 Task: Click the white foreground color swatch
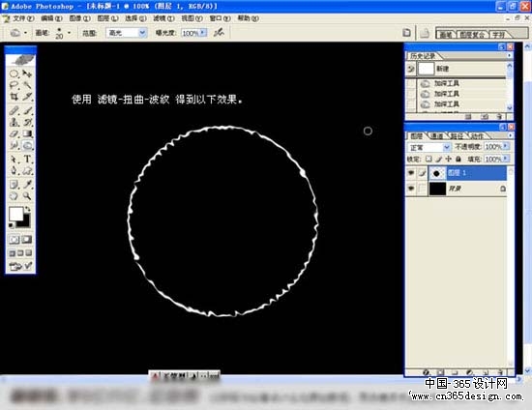tap(15, 214)
